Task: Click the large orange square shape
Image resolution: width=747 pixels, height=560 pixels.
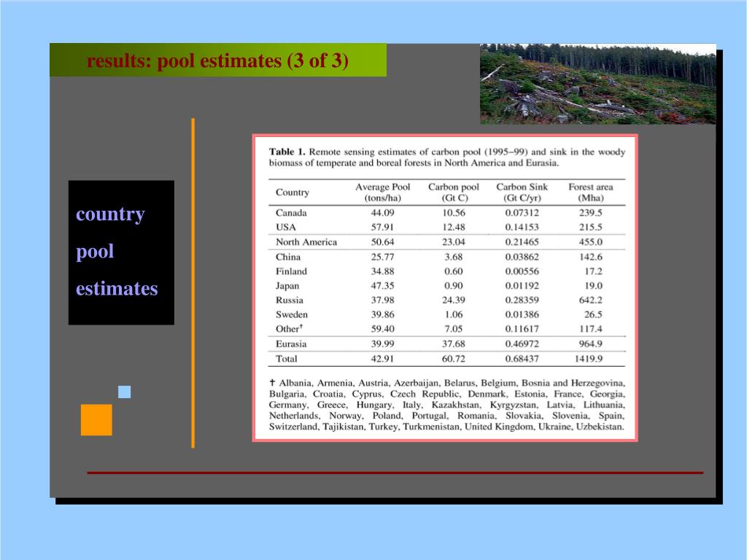Action: (x=96, y=419)
